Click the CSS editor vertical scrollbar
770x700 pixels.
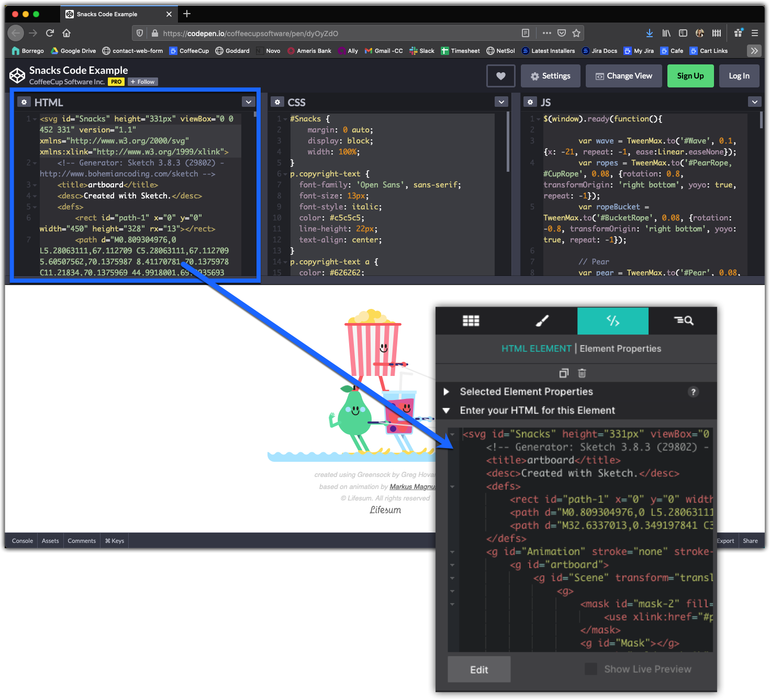508,141
